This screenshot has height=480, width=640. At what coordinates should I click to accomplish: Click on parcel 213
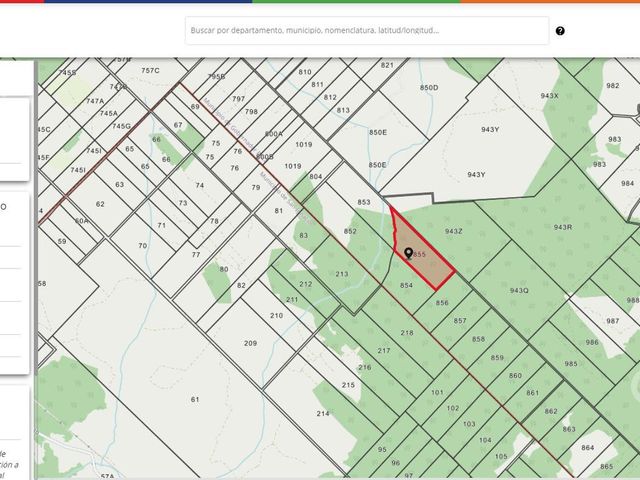tap(342, 274)
